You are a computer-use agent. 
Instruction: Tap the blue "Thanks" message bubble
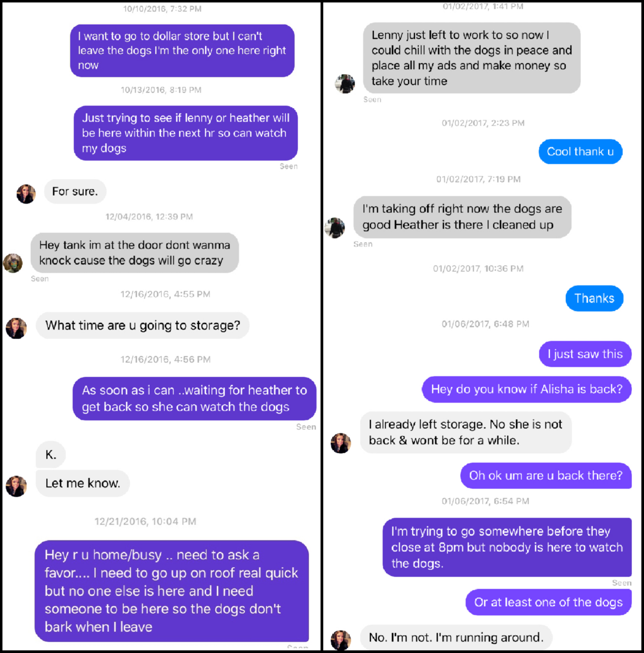tap(594, 299)
